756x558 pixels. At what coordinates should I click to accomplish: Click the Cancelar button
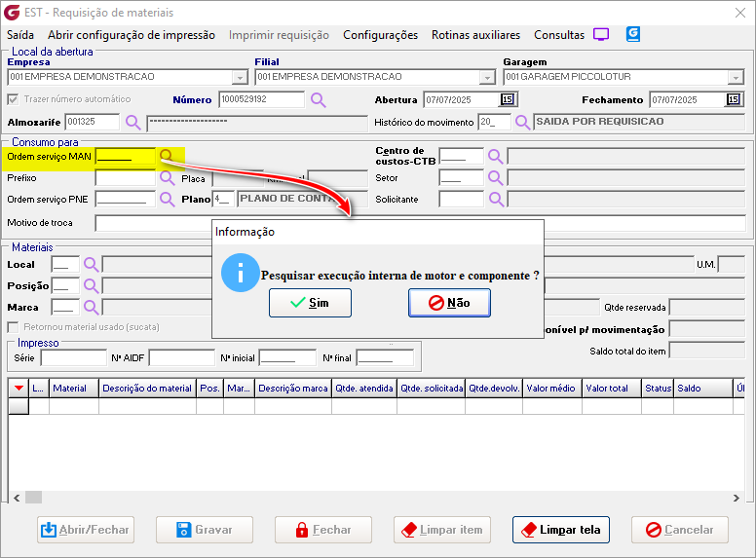tap(680, 530)
